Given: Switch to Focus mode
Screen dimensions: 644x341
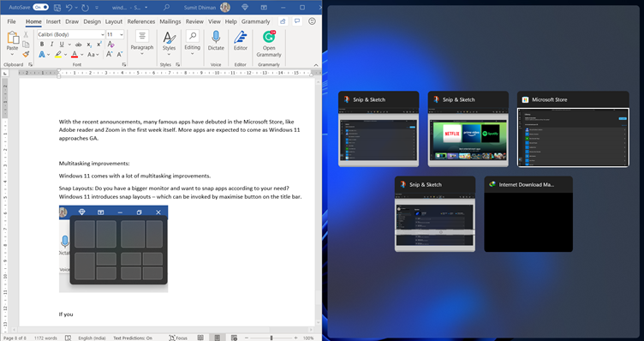Looking at the screenshot, I should pos(178,338).
